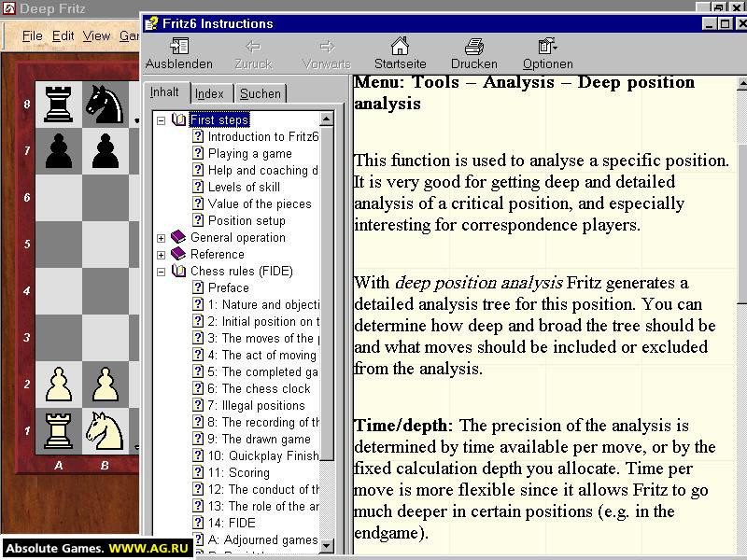Open the topic Help and coaching
Viewport: 747px width, 560px height.
tap(263, 170)
